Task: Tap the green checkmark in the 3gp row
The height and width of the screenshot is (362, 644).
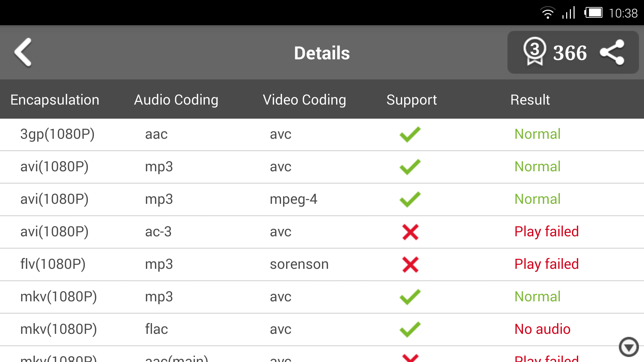Action: pyautogui.click(x=410, y=134)
